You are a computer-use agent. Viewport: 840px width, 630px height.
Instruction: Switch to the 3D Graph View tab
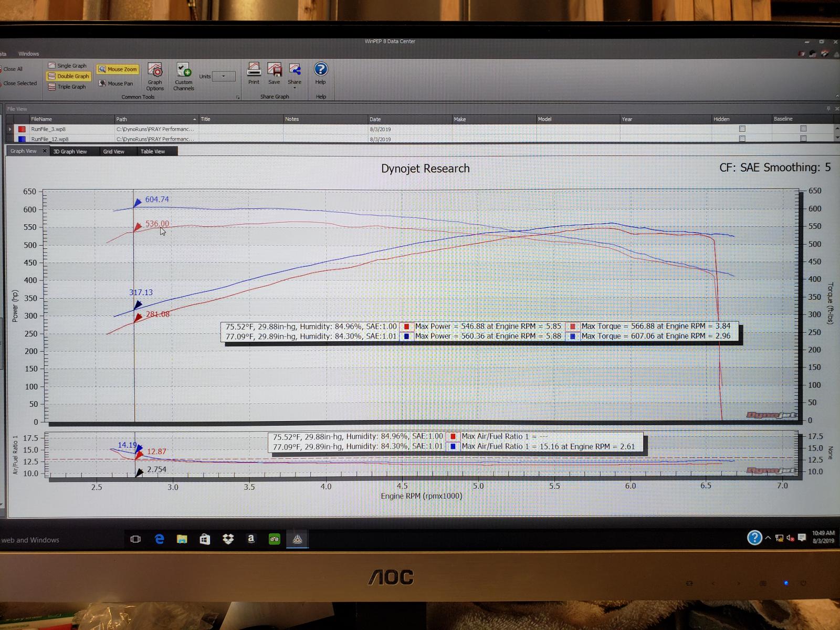70,152
